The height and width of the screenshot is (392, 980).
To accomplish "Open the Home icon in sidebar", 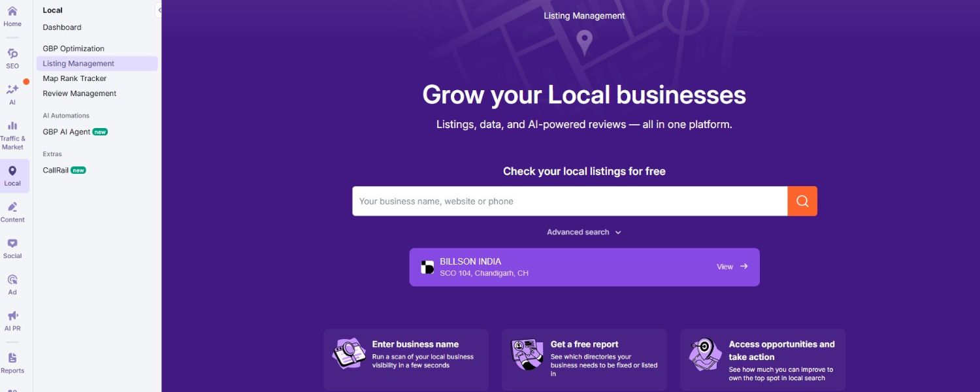I will [x=12, y=12].
